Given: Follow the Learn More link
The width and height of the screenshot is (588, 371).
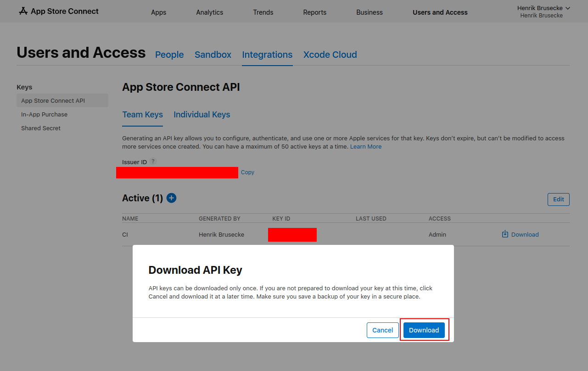Looking at the screenshot, I should tap(366, 146).
